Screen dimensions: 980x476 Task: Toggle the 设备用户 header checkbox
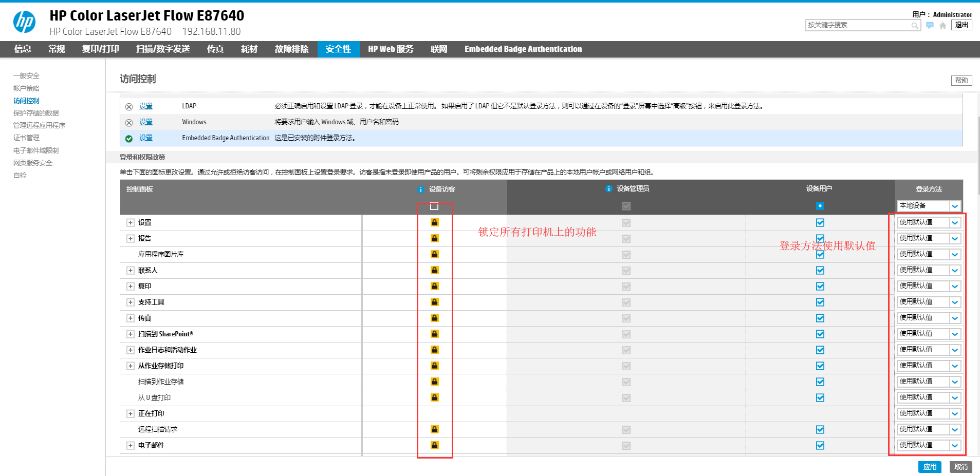(820, 206)
